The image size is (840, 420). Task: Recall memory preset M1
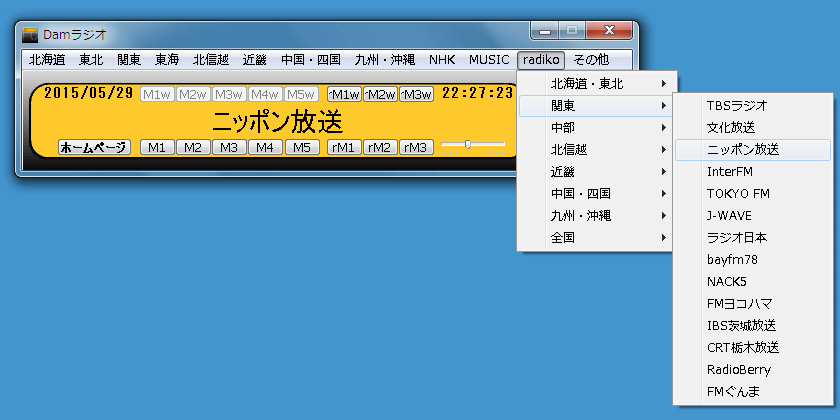[x=157, y=147]
